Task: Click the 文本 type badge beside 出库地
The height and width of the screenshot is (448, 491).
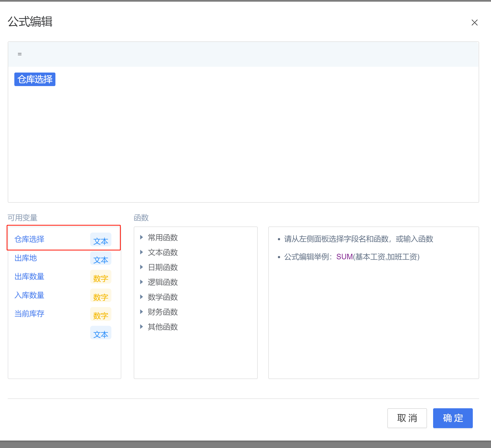Action: [x=101, y=258]
